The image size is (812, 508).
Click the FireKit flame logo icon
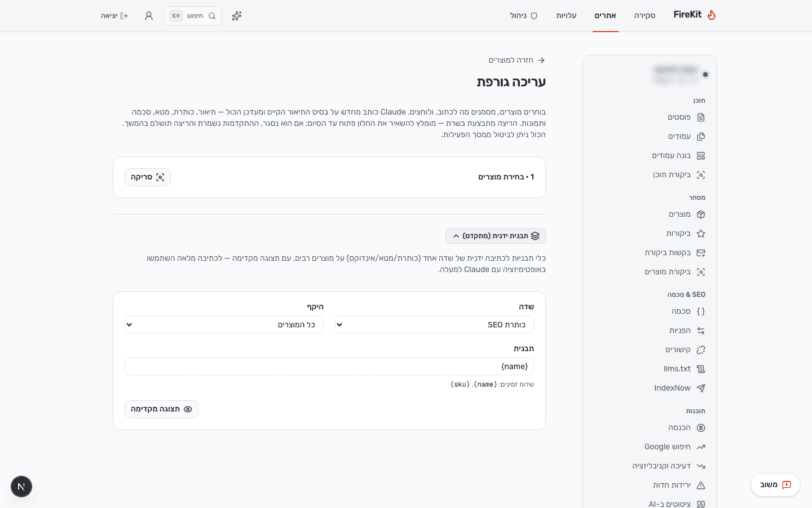712,15
